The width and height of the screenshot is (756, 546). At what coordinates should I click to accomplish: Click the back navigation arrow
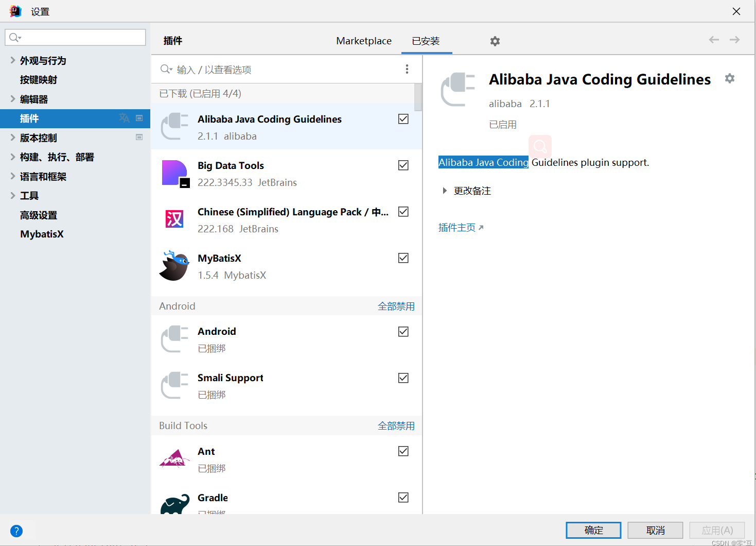714,40
